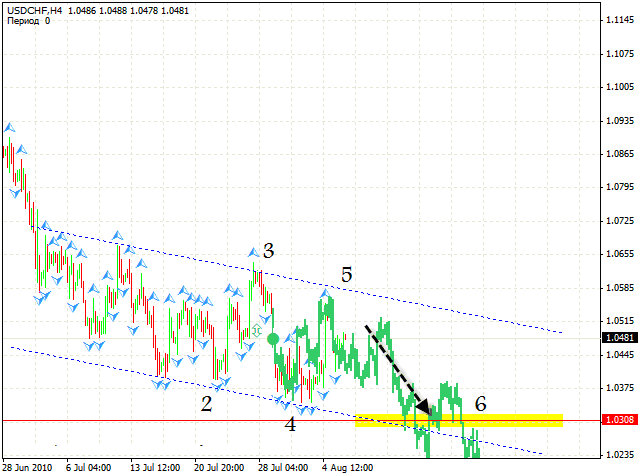
Task: Click the 1.1145 price scale value
Action: pyautogui.click(x=620, y=20)
